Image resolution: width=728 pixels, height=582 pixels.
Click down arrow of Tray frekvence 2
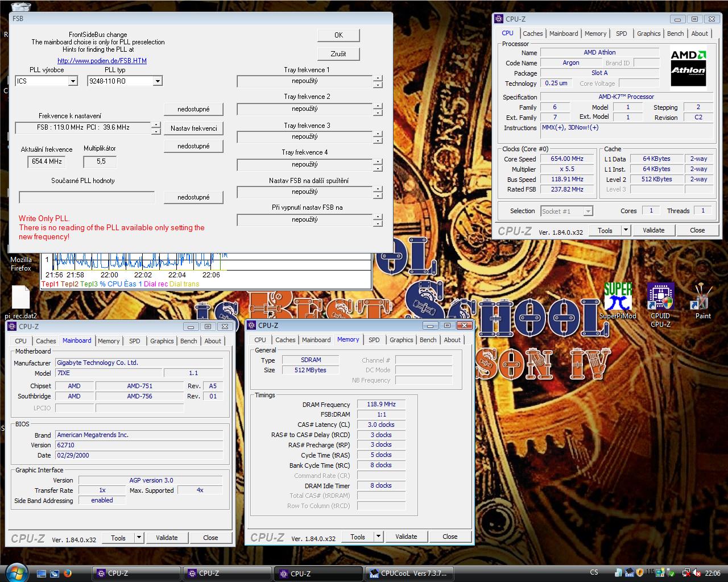(378, 113)
